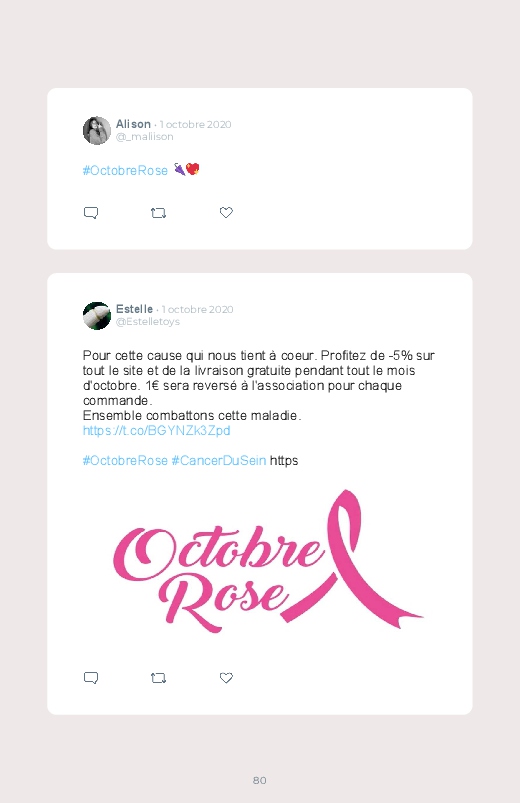
Task: Open the #CancerDuSein hashtag
Action: 219,460
